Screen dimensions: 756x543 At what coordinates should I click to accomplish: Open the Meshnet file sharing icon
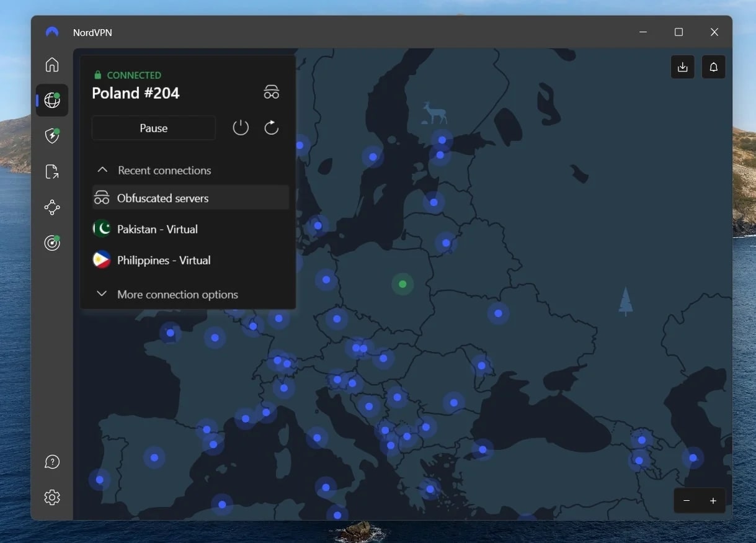pos(51,171)
